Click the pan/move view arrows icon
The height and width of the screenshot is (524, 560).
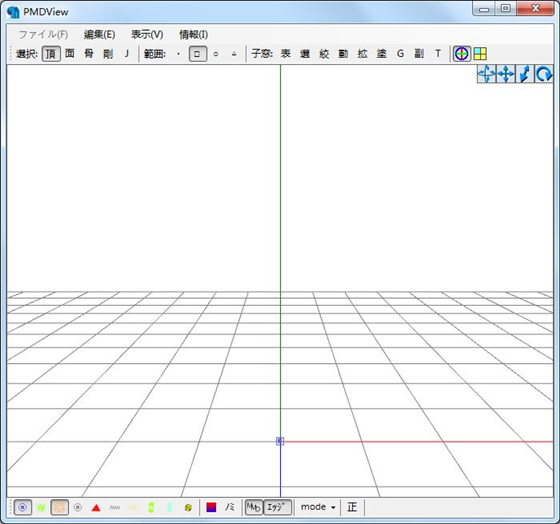point(506,74)
